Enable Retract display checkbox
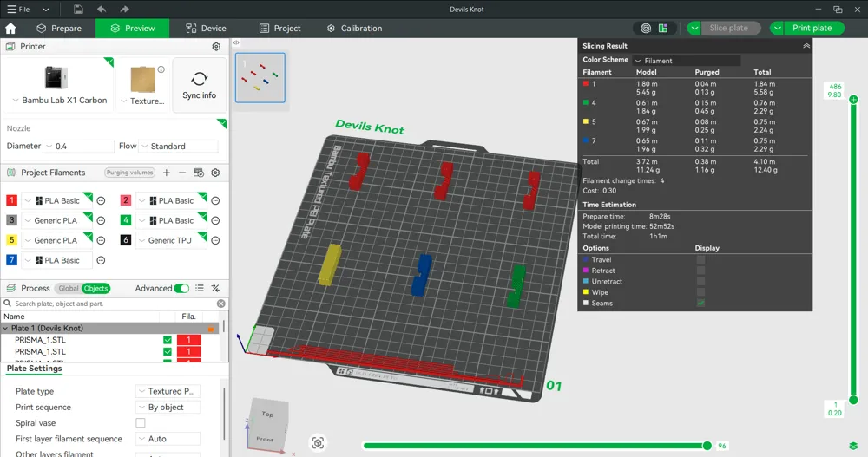Image resolution: width=868 pixels, height=457 pixels. click(x=700, y=271)
